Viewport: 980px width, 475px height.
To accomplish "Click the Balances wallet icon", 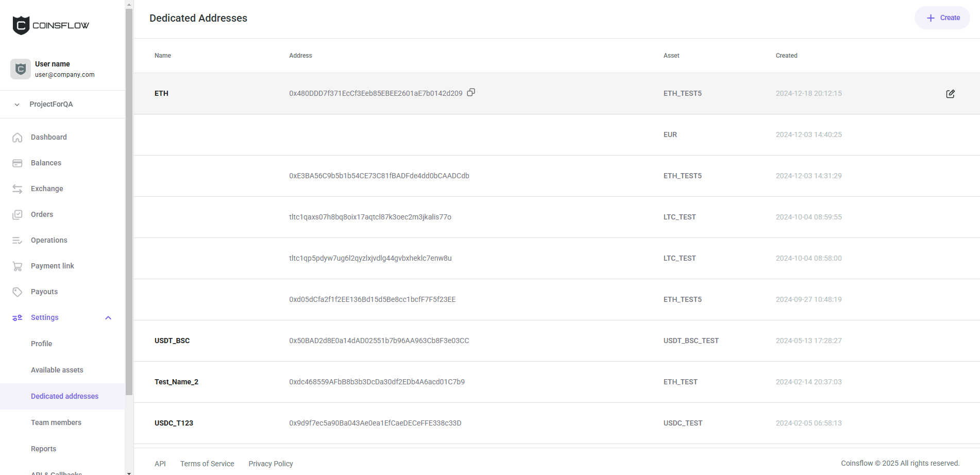I will click(x=18, y=163).
